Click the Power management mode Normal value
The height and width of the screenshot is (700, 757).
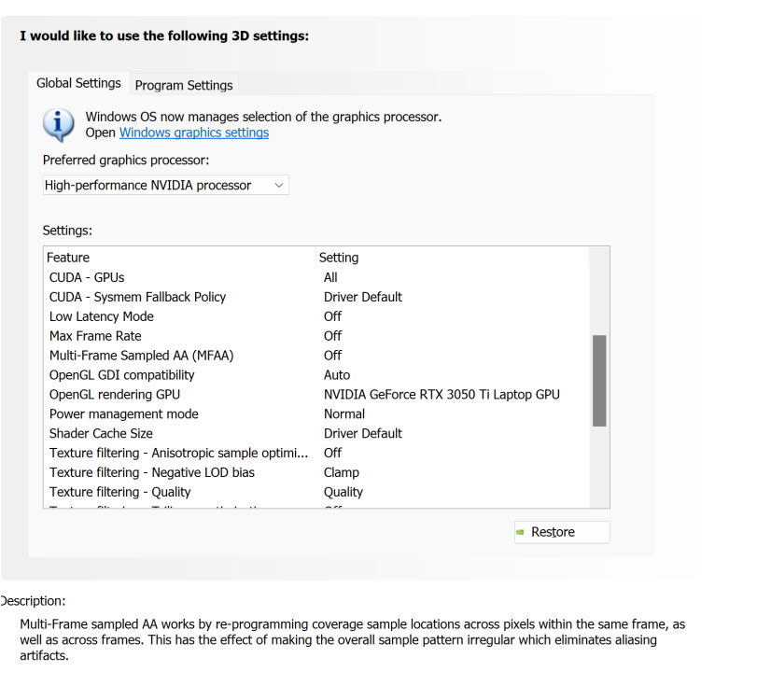tap(344, 413)
